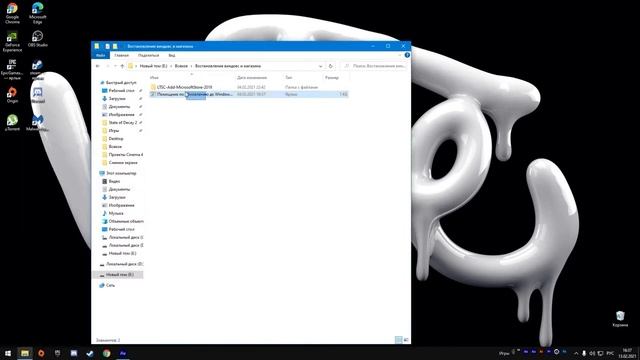This screenshot has height=360, width=640.
Task: Switch to large icons view in status bar
Action: [406, 340]
